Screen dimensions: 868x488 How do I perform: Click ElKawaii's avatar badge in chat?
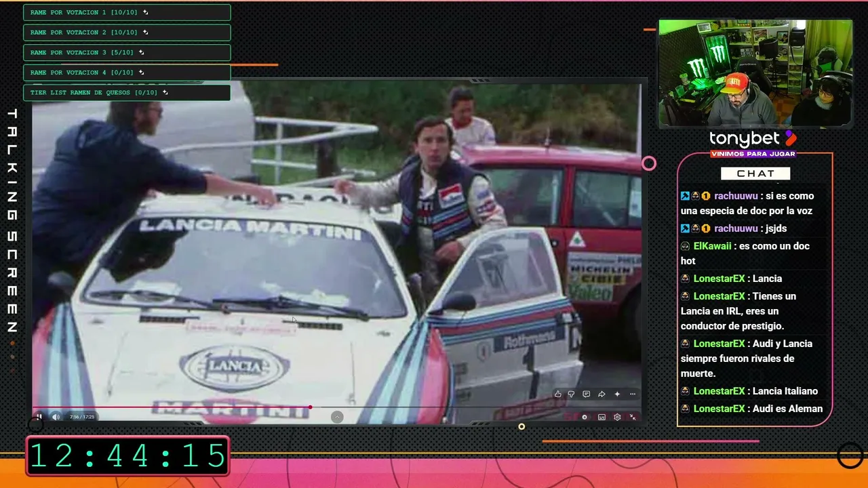[x=686, y=246]
